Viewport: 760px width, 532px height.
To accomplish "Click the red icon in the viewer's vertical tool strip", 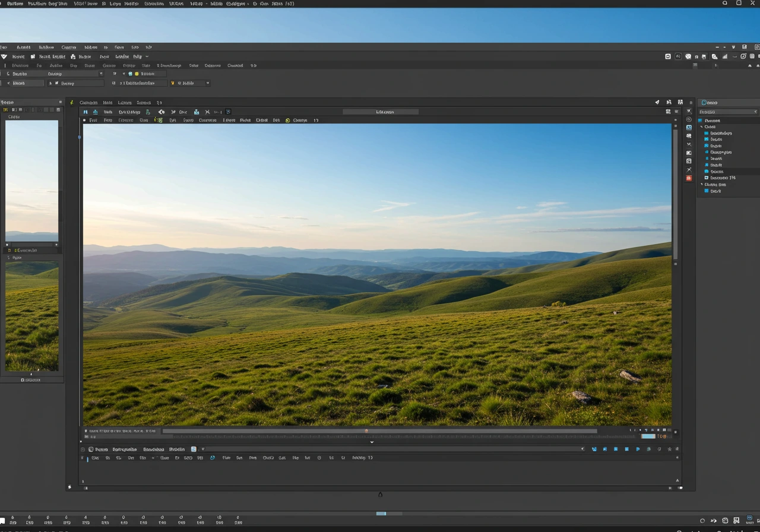I will coord(689,178).
